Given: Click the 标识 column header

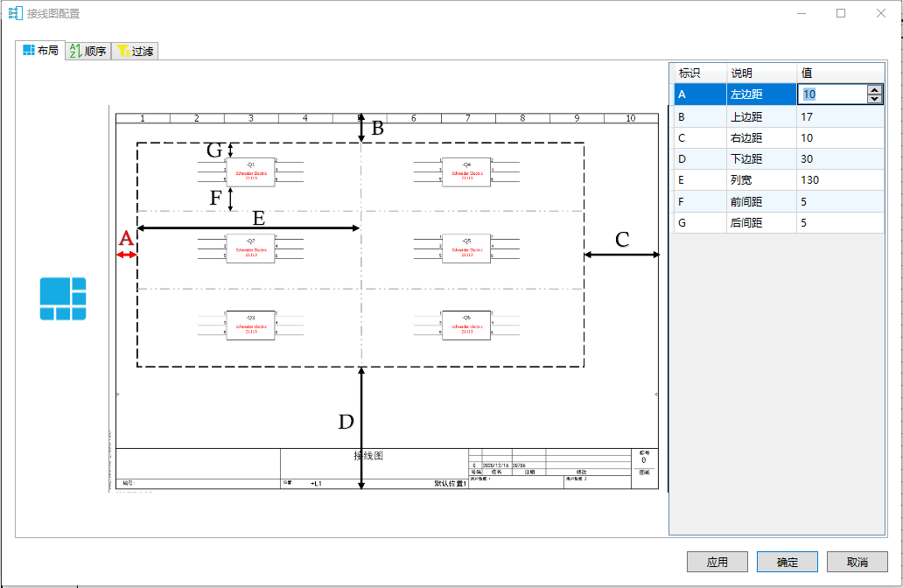Looking at the screenshot, I should (700, 73).
